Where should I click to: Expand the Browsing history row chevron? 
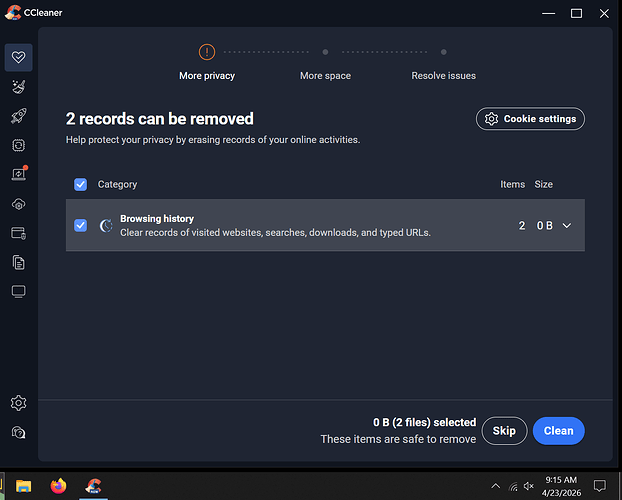pos(567,226)
